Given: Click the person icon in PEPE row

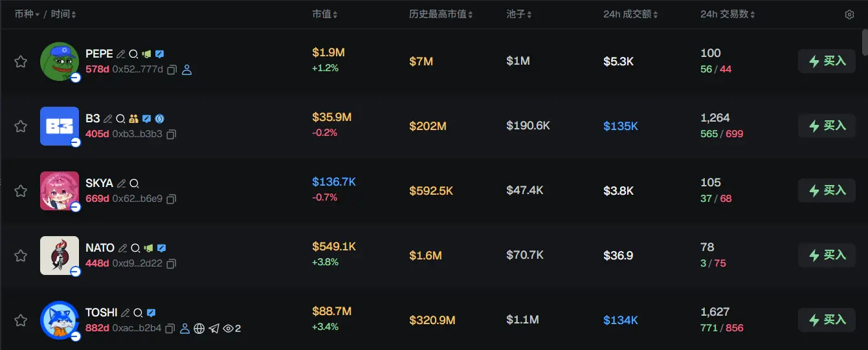Looking at the screenshot, I should click(x=187, y=70).
